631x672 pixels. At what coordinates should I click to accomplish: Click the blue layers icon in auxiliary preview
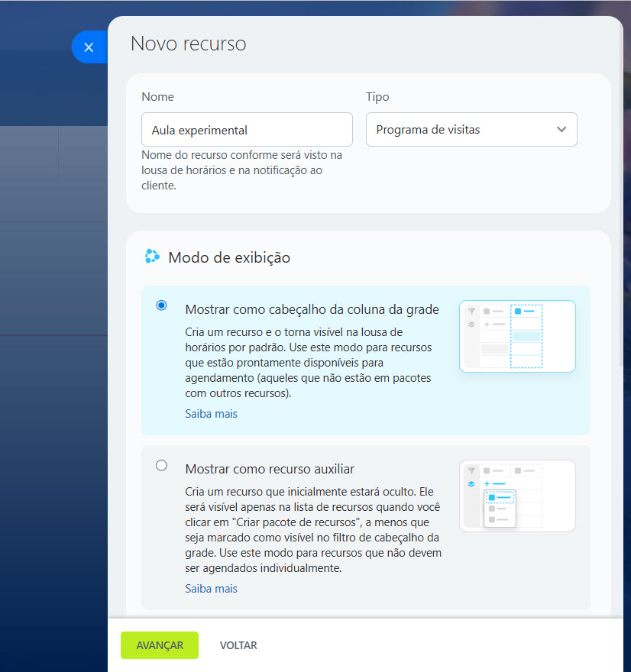coord(471,483)
